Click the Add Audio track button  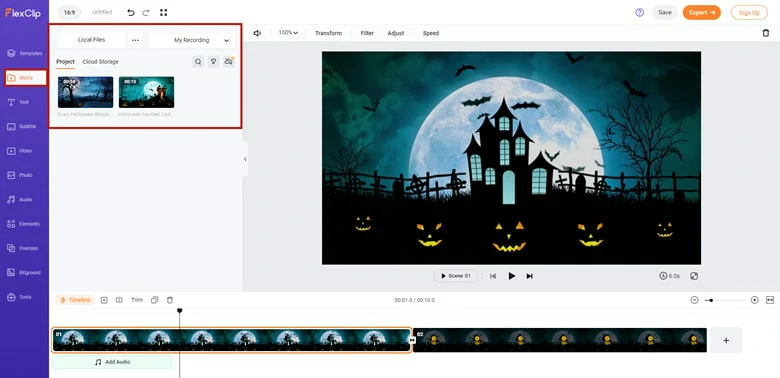tap(112, 362)
